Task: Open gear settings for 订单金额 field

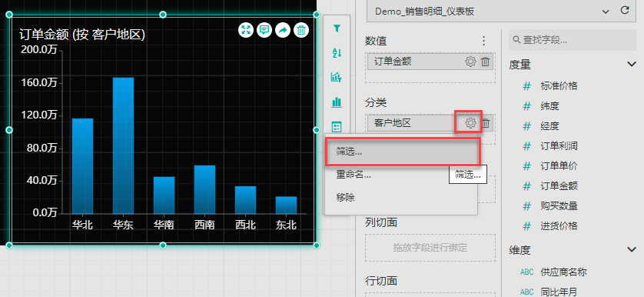Action: point(470,62)
